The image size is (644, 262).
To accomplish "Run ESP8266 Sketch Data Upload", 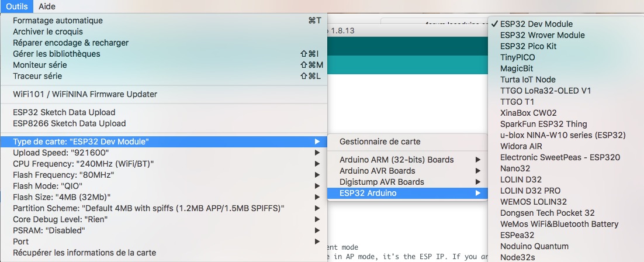I will (x=164, y=123).
